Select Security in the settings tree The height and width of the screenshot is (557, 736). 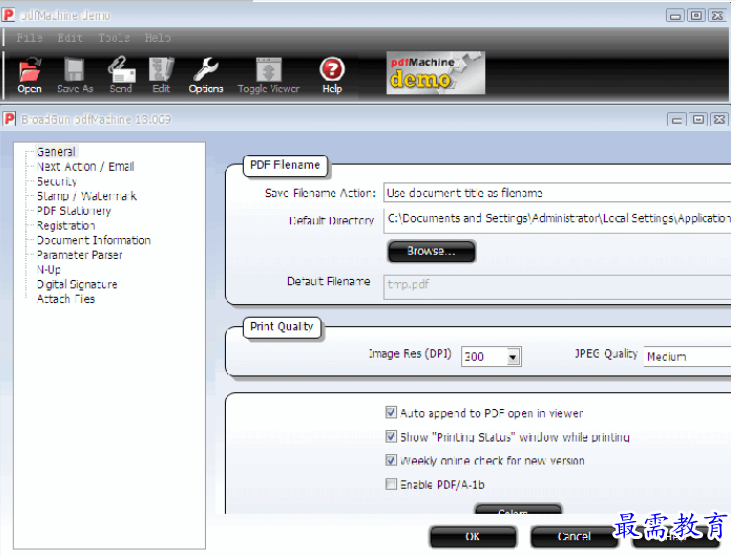(x=57, y=181)
